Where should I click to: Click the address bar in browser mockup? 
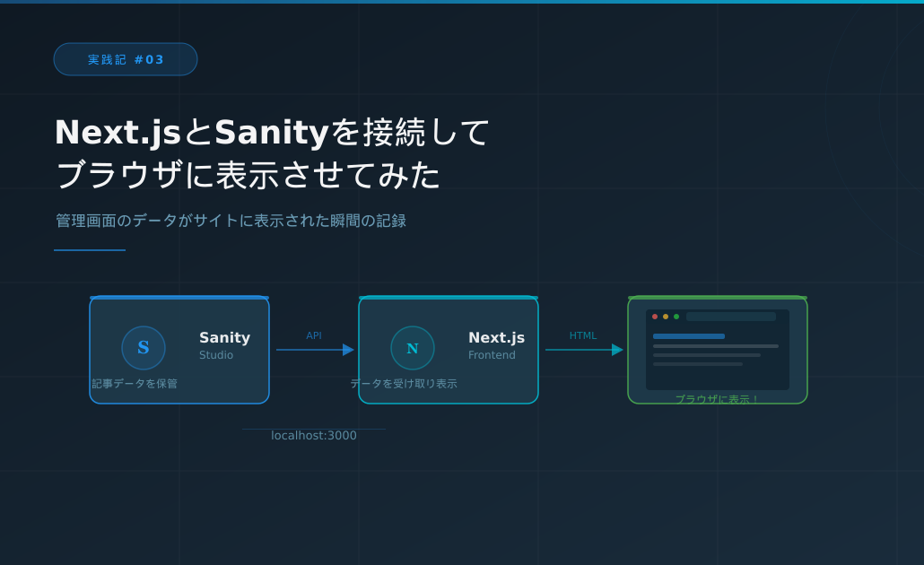(x=731, y=317)
